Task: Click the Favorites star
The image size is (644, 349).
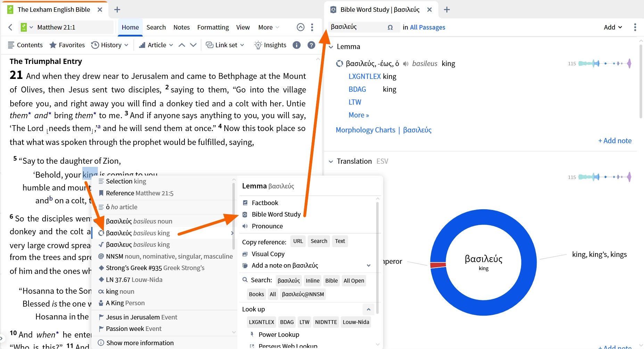Action: click(67, 45)
